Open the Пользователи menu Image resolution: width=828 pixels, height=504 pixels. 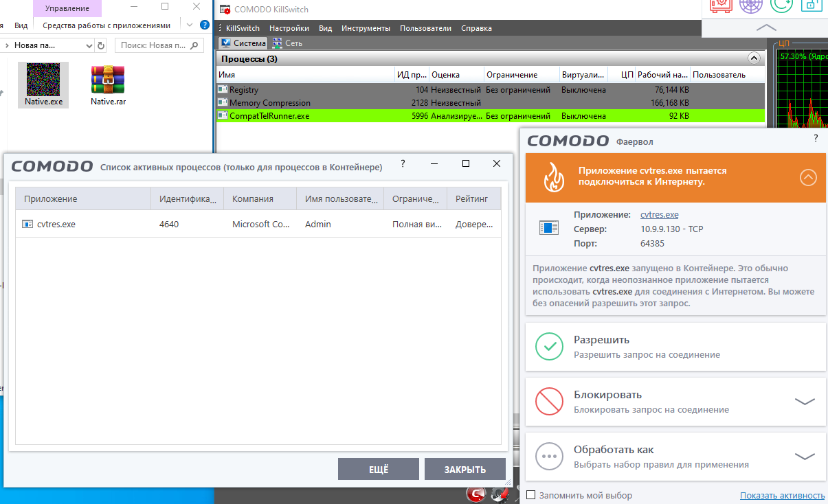point(426,28)
